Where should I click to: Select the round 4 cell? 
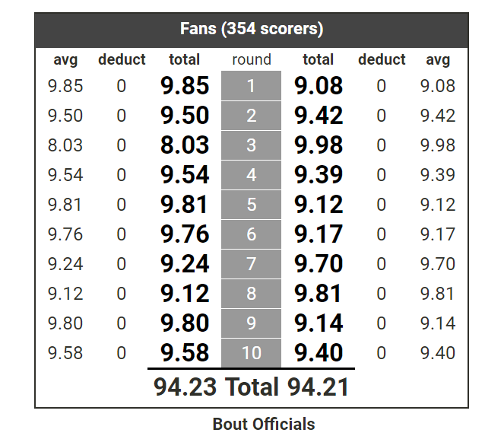pyautogui.click(x=251, y=175)
